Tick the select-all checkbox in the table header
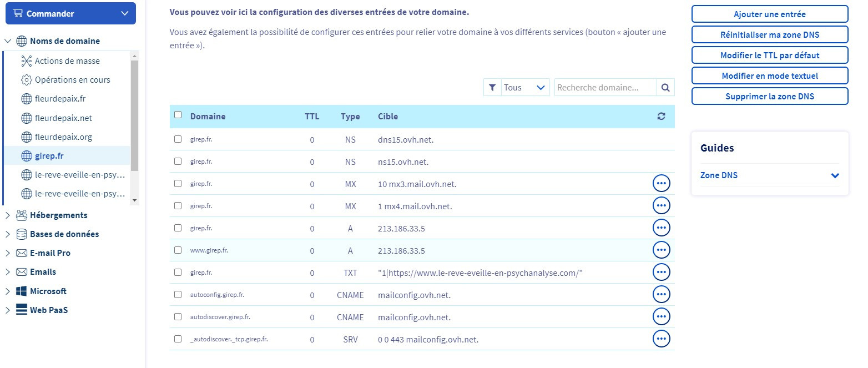Screen dimensions: 868x368 [178, 115]
